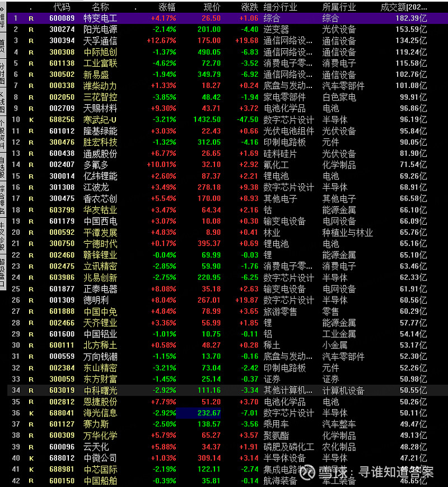Open the 推荐 sidebar tab
The height and width of the screenshot is (487, 448).
coord(2,21)
